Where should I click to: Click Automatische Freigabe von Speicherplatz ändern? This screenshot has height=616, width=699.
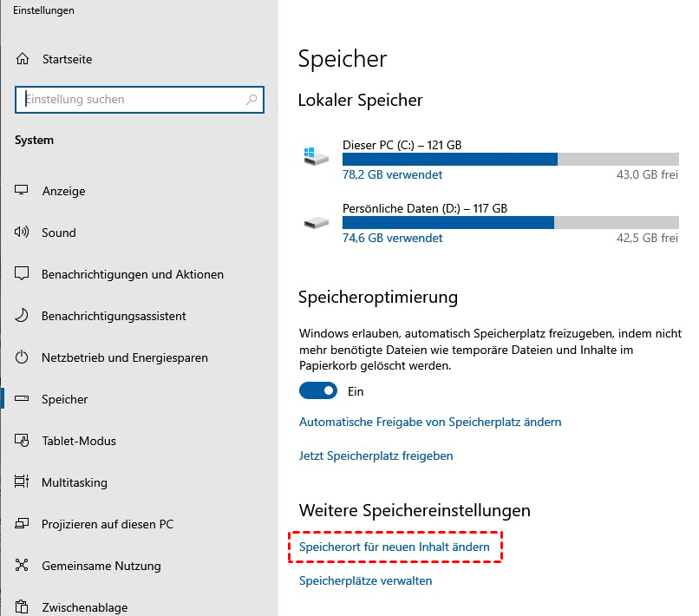tap(430, 423)
